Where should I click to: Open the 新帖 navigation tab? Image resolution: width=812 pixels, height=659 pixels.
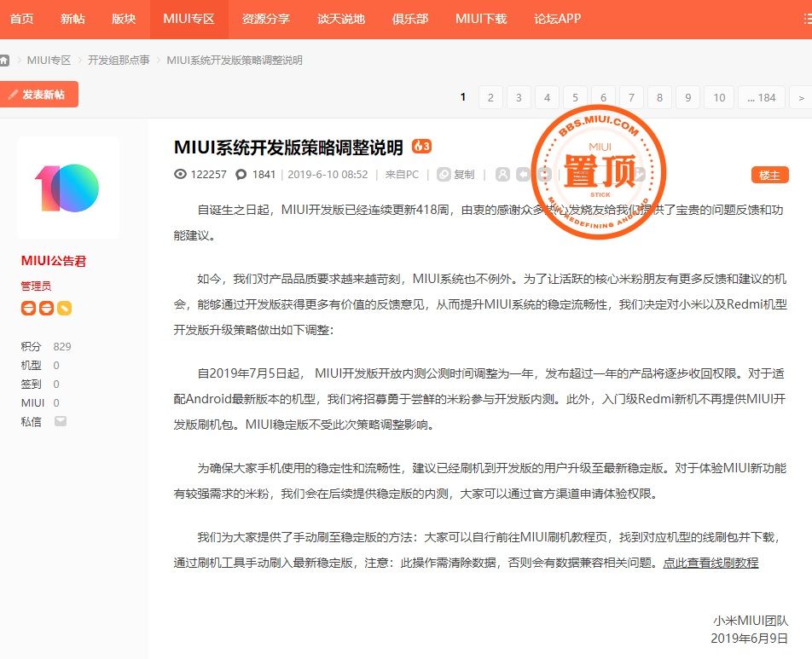tap(72, 19)
